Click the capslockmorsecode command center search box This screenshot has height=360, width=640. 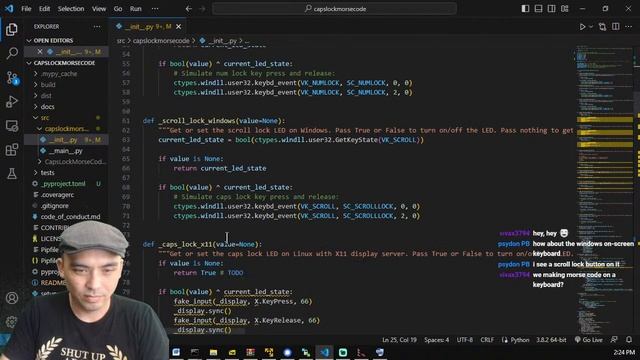(x=334, y=9)
